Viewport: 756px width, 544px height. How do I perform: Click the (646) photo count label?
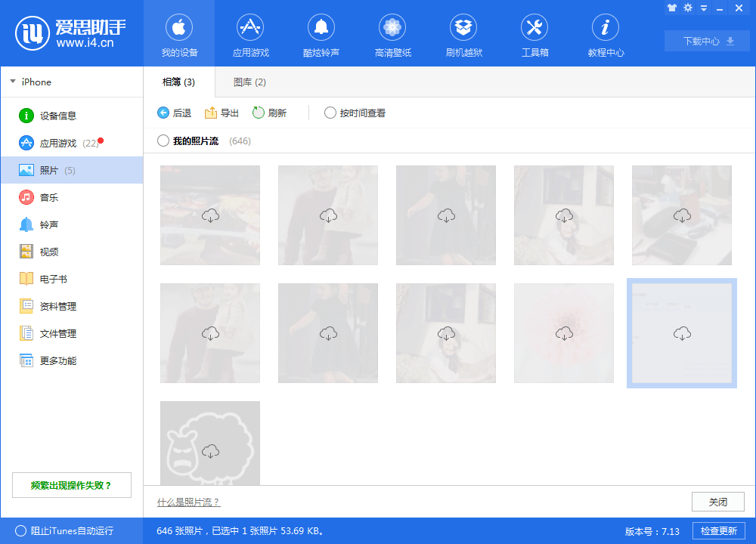[240, 141]
